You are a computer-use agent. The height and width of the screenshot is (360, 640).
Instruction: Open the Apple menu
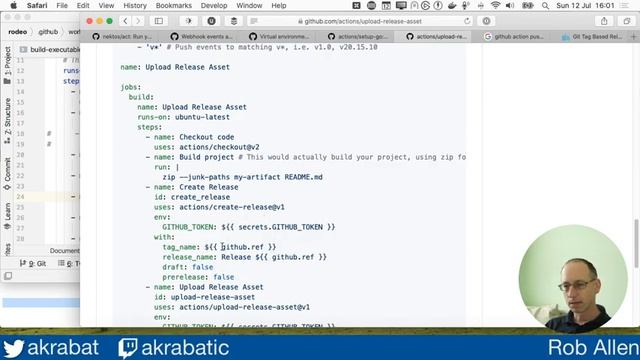click(13, 5)
